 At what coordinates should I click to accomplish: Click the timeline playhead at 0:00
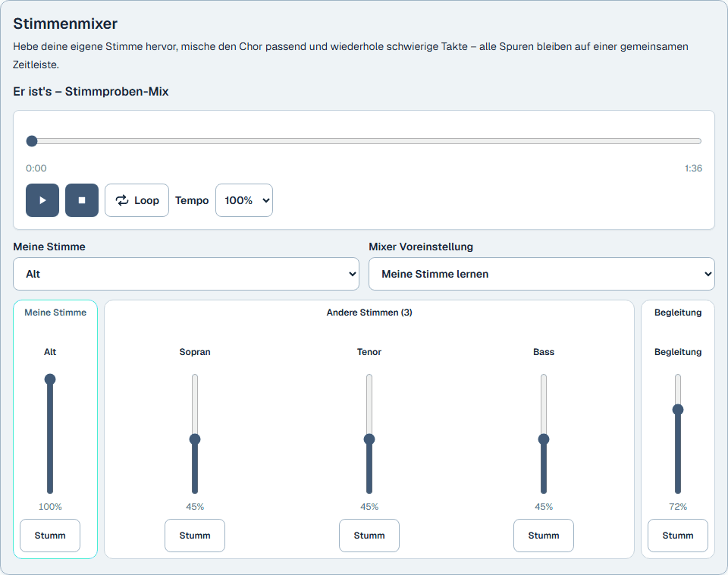32,141
